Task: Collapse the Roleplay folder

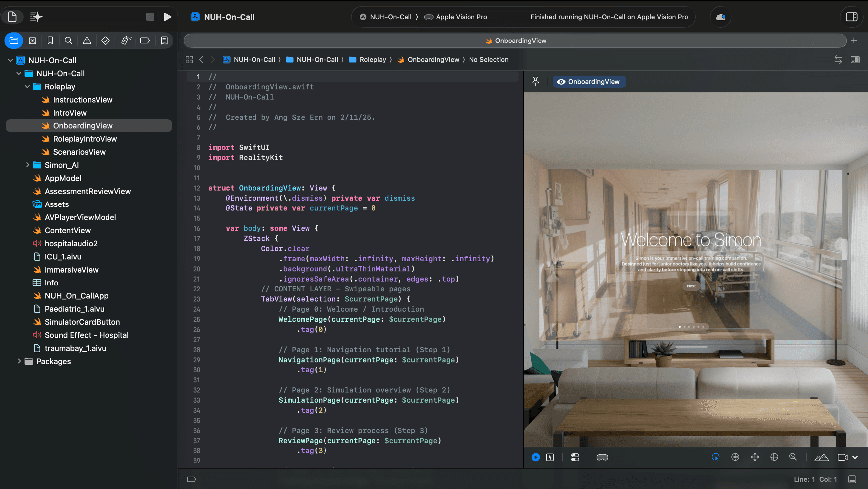Action: [27, 87]
